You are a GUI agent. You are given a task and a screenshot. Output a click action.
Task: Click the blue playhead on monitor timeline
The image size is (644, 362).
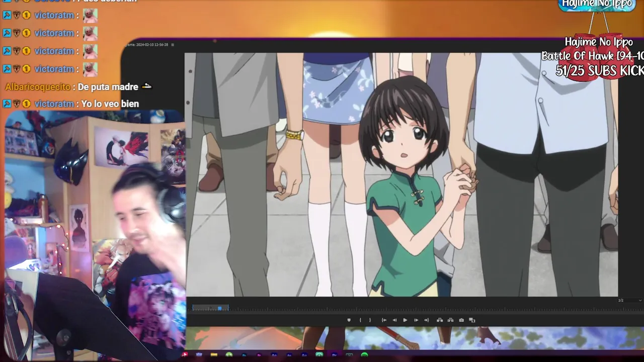click(219, 308)
